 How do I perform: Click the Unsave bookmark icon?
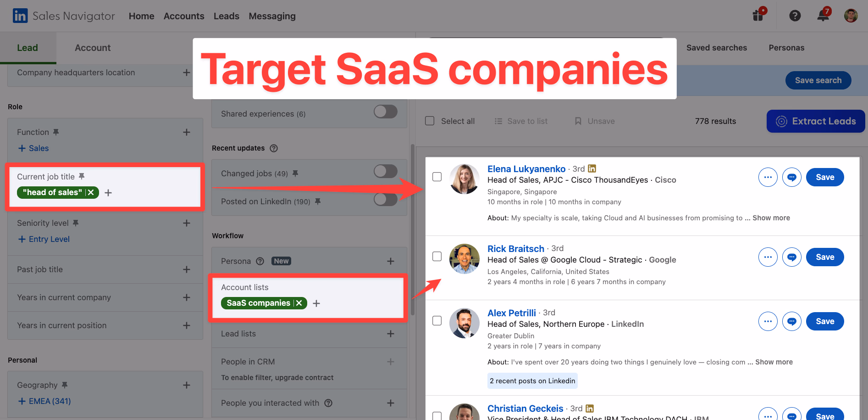[x=578, y=121]
